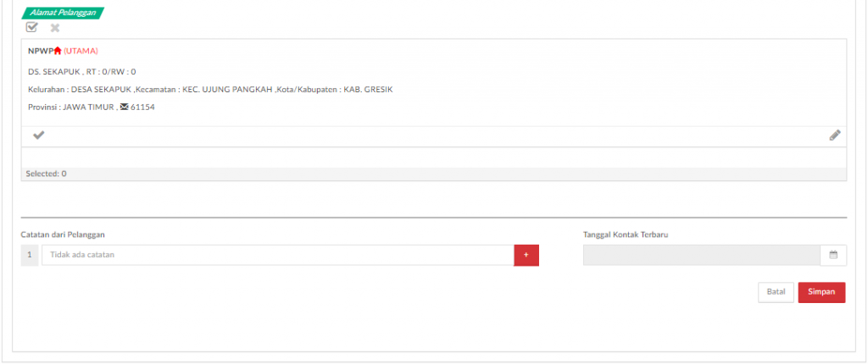Click the envelope postal code icon
Image resolution: width=868 pixels, height=364 pixels.
[x=124, y=108]
